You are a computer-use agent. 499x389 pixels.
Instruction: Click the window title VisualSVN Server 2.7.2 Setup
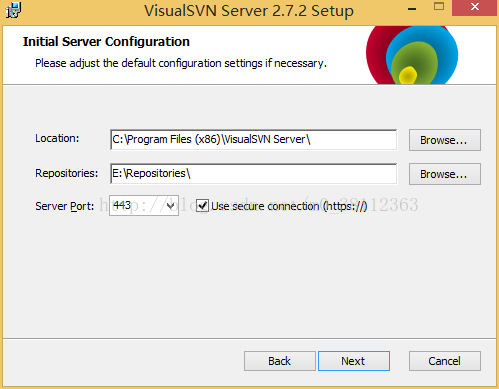point(249,11)
